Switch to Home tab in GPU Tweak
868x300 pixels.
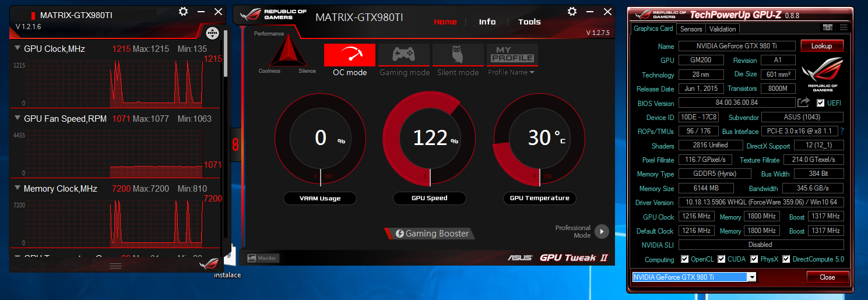coord(445,22)
